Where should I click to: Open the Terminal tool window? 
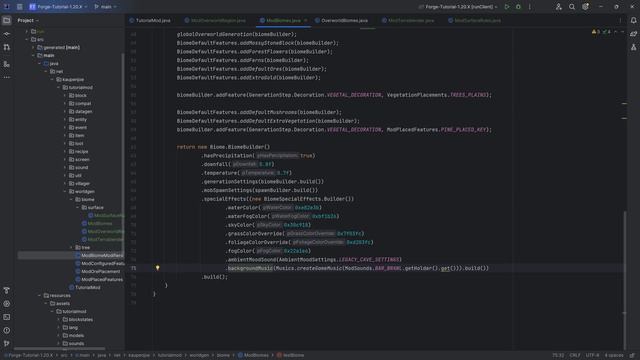[x=7, y=317]
